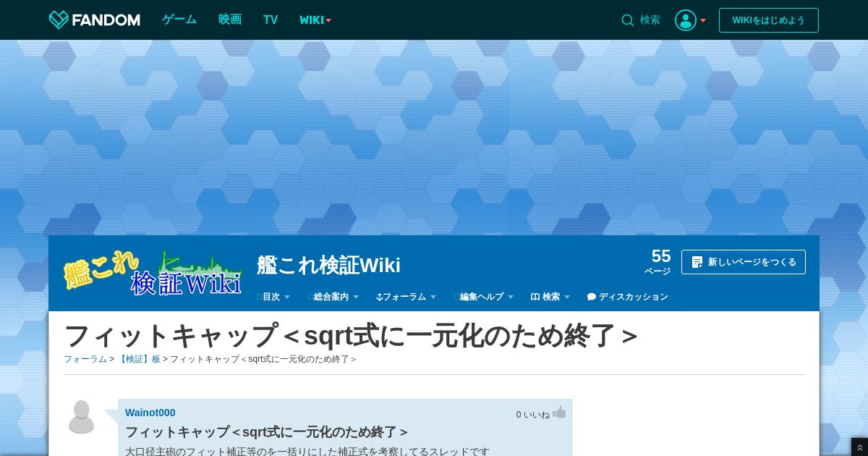
Task: Click the 艦これ検証Wiki title link
Action: point(329,265)
